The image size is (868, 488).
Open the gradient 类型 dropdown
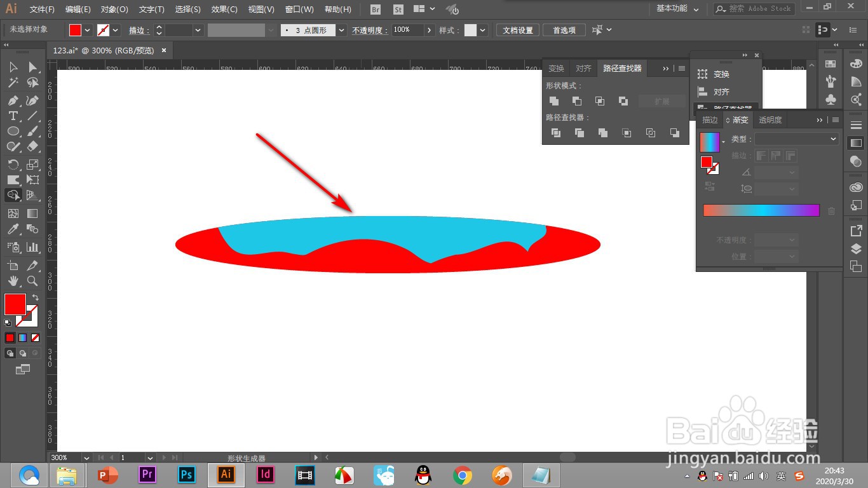[797, 139]
